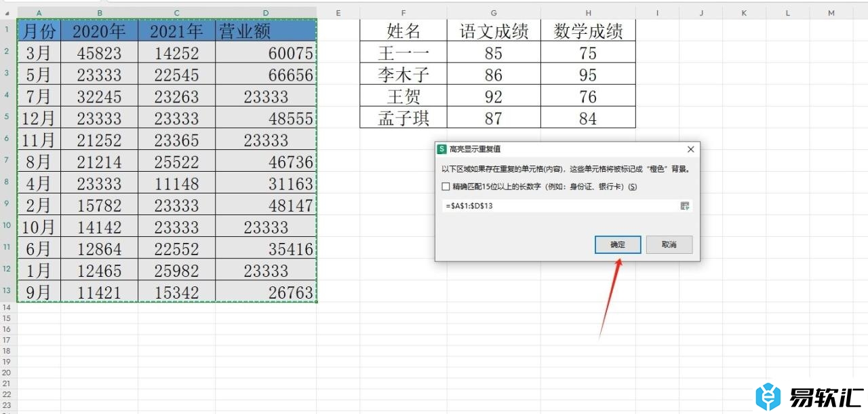Click the range selector icon in dialog
This screenshot has width=868, height=414.
[x=685, y=206]
